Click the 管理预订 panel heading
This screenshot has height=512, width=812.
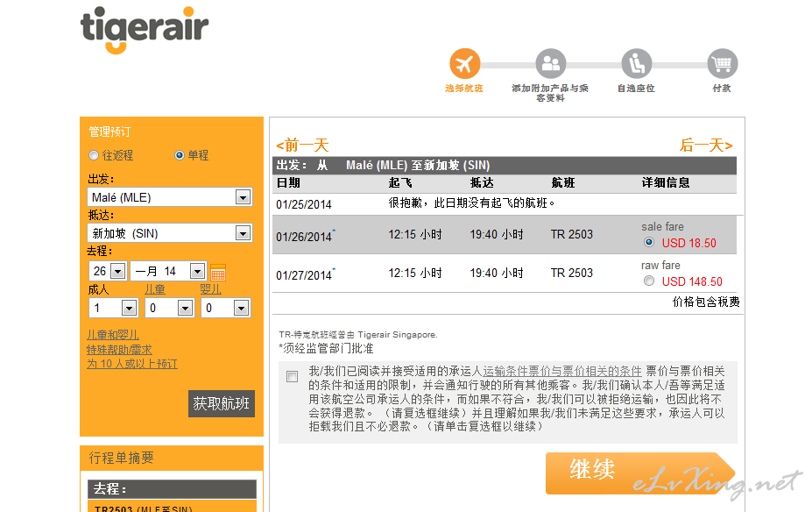(109, 132)
